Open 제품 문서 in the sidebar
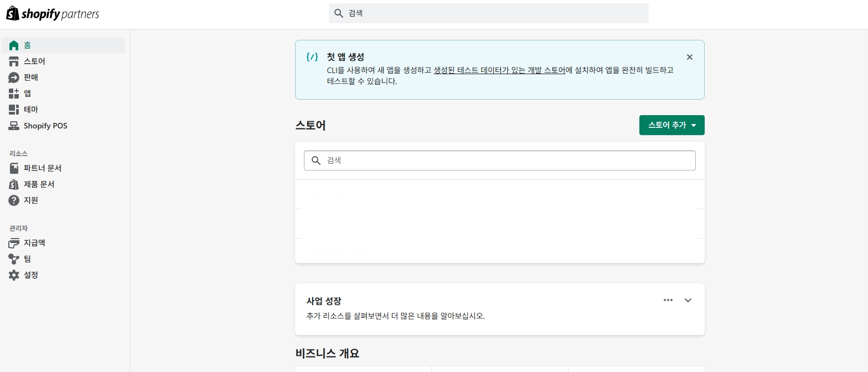Image resolution: width=868 pixels, height=372 pixels. pyautogui.click(x=39, y=184)
